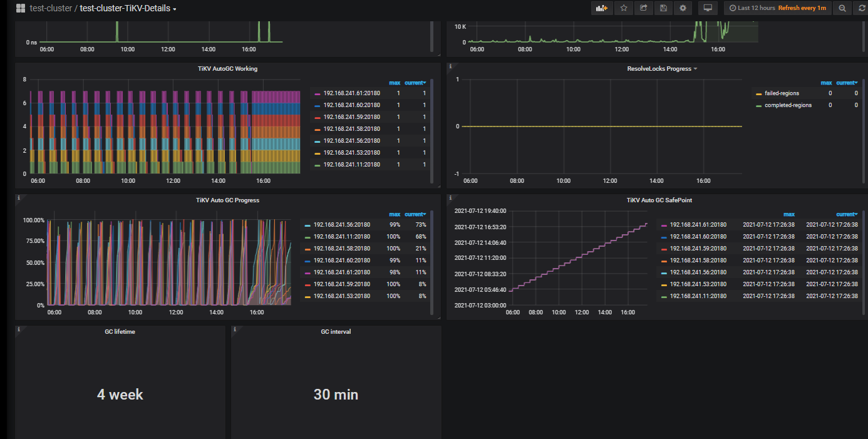Click the GC lifetime panel info icon
This screenshot has width=868, height=439.
[19, 329]
